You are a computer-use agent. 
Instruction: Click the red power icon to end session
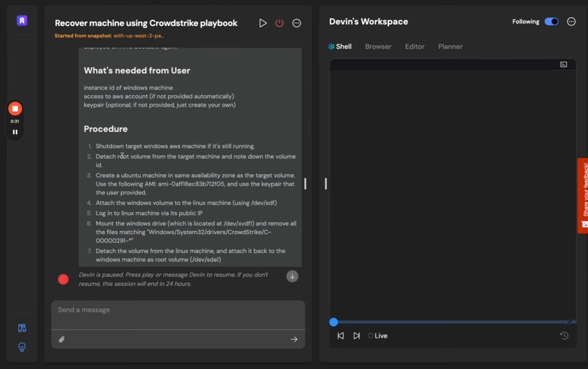[x=279, y=23]
